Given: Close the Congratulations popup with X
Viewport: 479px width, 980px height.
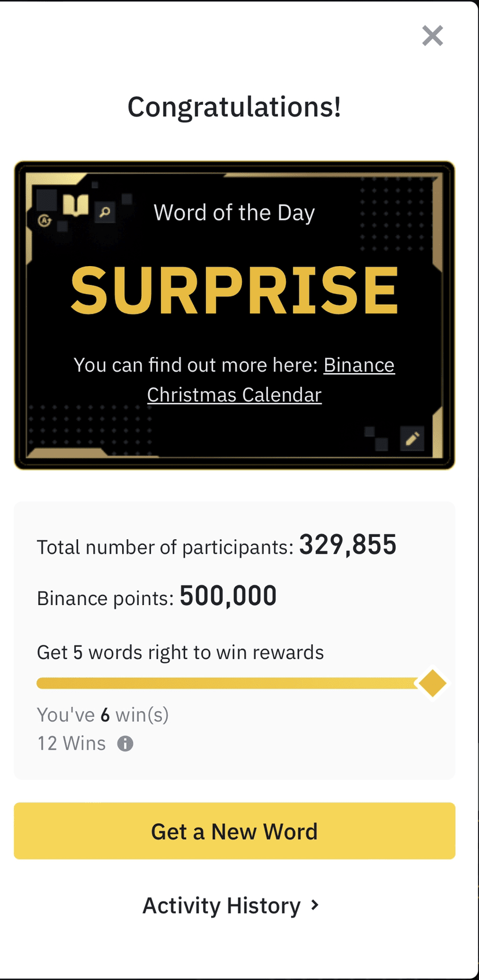Looking at the screenshot, I should pyautogui.click(x=433, y=36).
